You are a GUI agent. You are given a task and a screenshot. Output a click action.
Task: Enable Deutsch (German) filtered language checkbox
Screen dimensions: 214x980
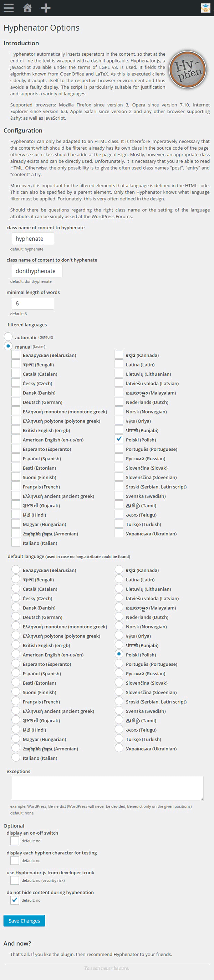coord(16,402)
